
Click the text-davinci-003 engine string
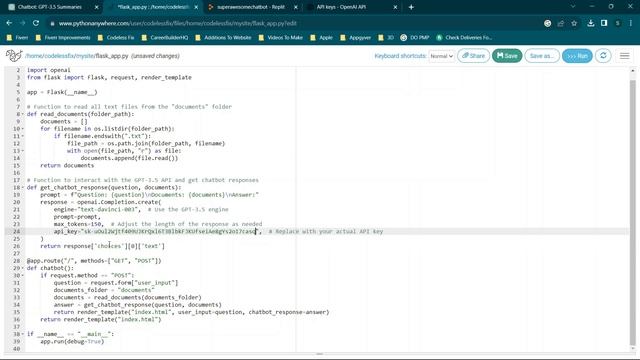(x=109, y=209)
